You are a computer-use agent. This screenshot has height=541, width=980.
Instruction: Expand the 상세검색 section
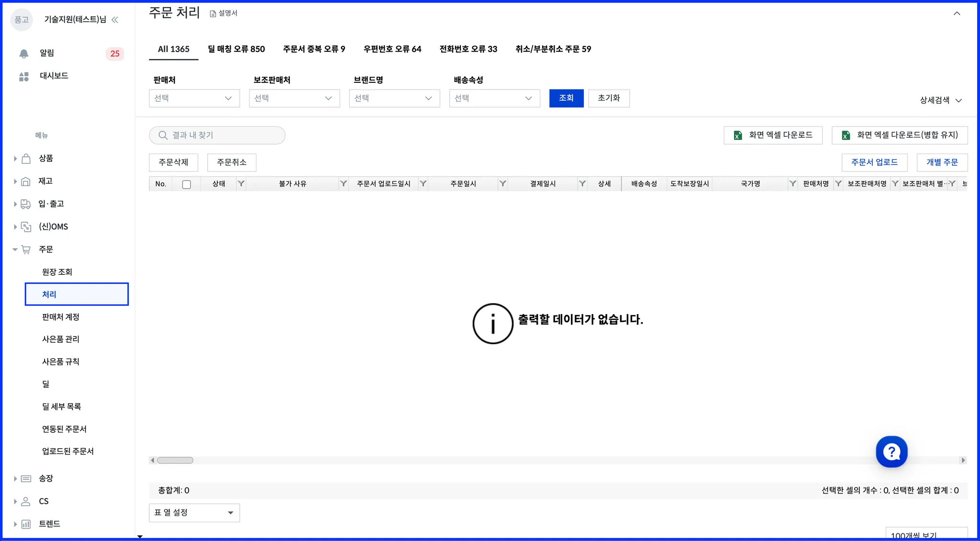point(940,101)
